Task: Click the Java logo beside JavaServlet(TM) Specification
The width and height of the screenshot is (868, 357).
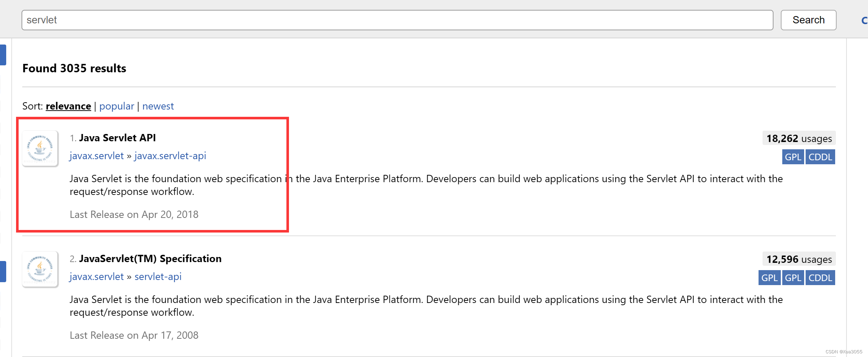Action: [40, 269]
